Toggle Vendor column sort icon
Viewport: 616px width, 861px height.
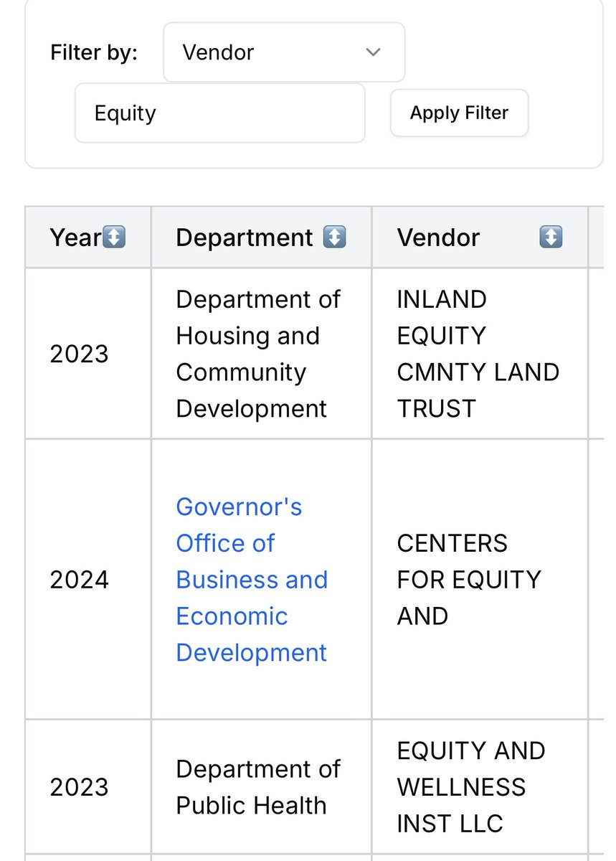[551, 237]
